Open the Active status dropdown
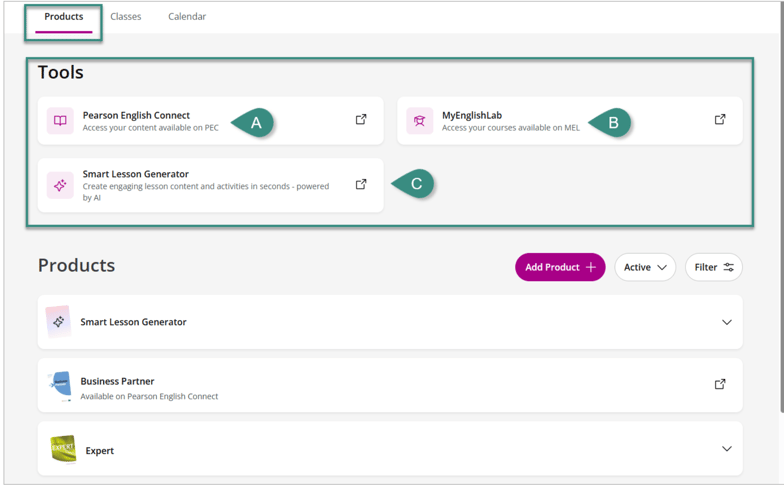The height and width of the screenshot is (487, 784). [645, 267]
